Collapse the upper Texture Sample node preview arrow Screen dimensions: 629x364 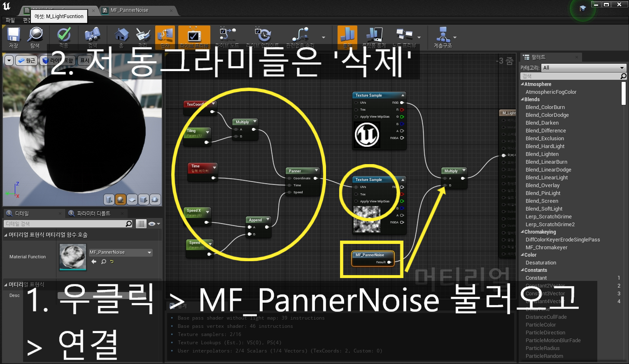403,95
